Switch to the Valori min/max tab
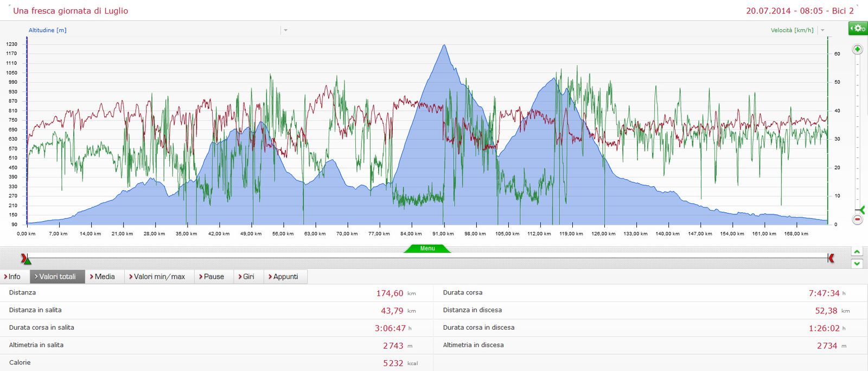Screen dimensions: 868x371 tap(159, 276)
